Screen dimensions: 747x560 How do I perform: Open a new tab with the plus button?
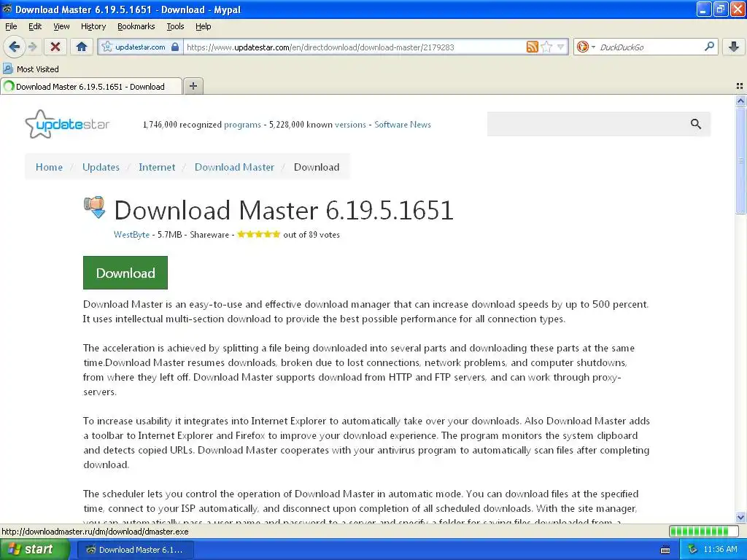tap(193, 86)
